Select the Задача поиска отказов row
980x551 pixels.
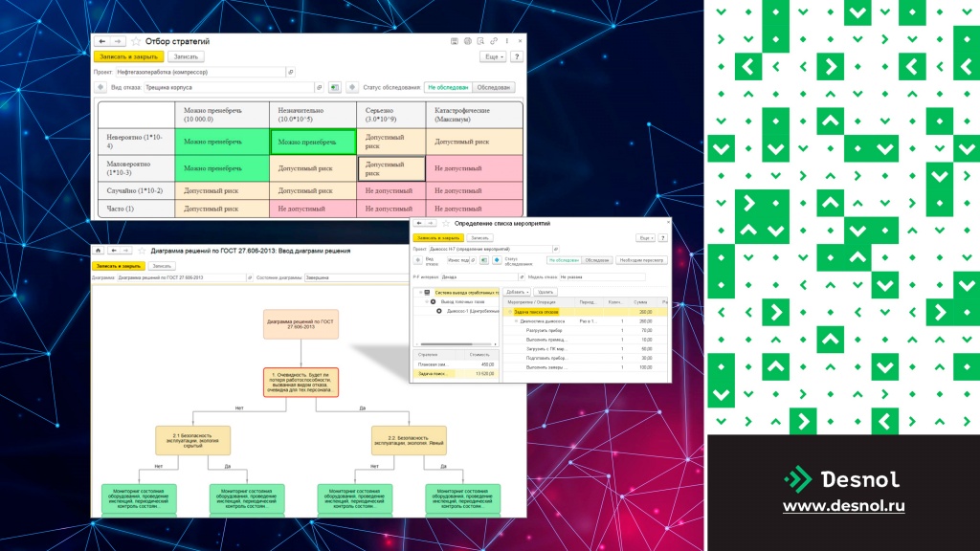(586, 312)
